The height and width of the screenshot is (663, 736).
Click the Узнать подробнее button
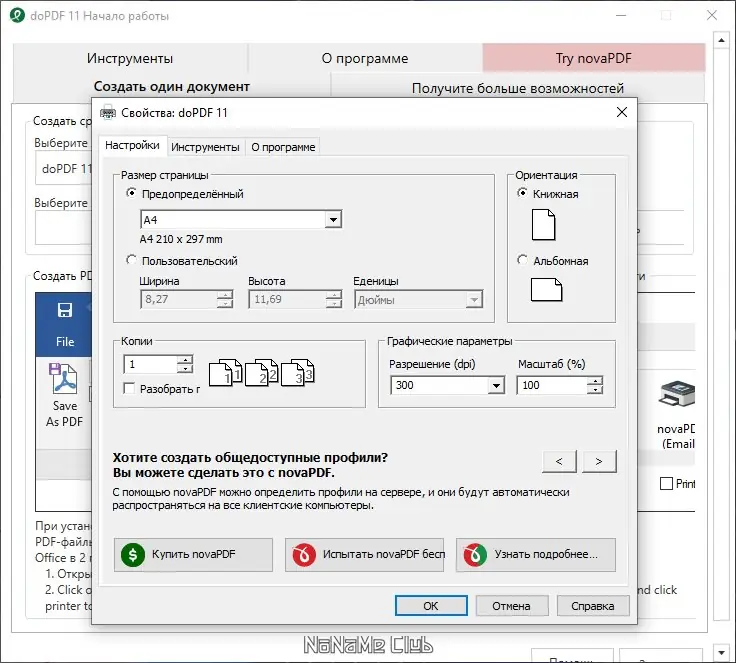click(536, 555)
